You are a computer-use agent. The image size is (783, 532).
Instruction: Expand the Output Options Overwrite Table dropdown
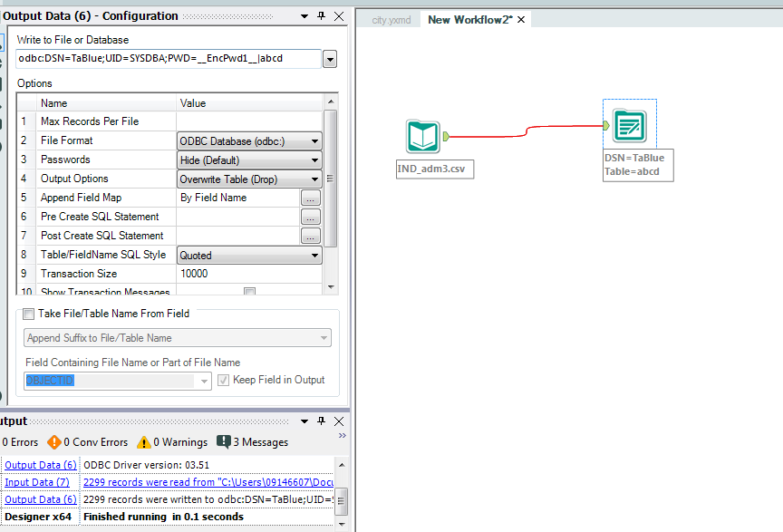tap(316, 179)
